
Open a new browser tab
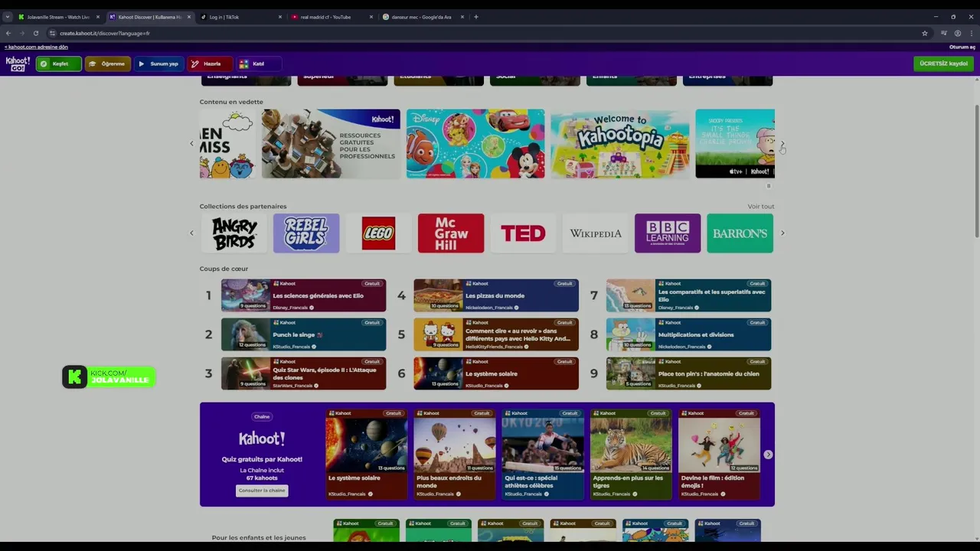tap(476, 17)
